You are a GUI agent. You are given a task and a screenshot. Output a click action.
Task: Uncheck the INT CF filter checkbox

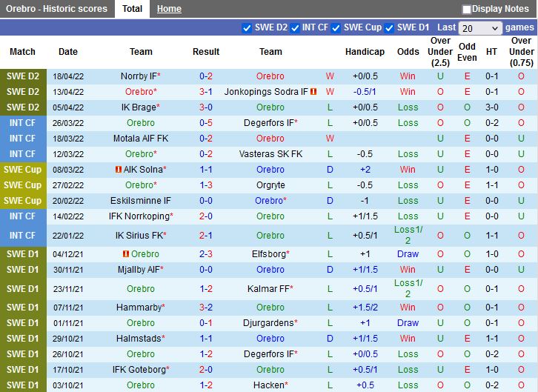(295, 27)
